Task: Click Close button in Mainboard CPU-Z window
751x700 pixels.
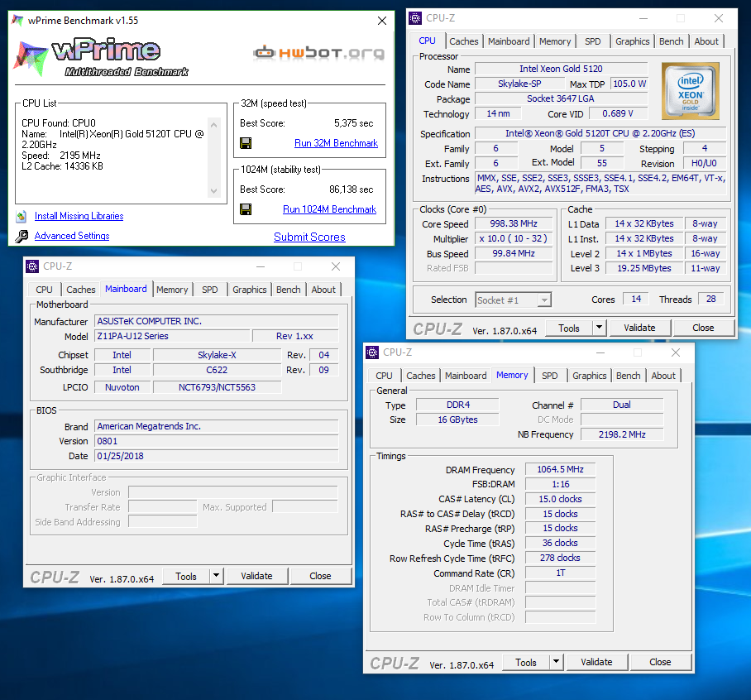Action: click(320, 577)
